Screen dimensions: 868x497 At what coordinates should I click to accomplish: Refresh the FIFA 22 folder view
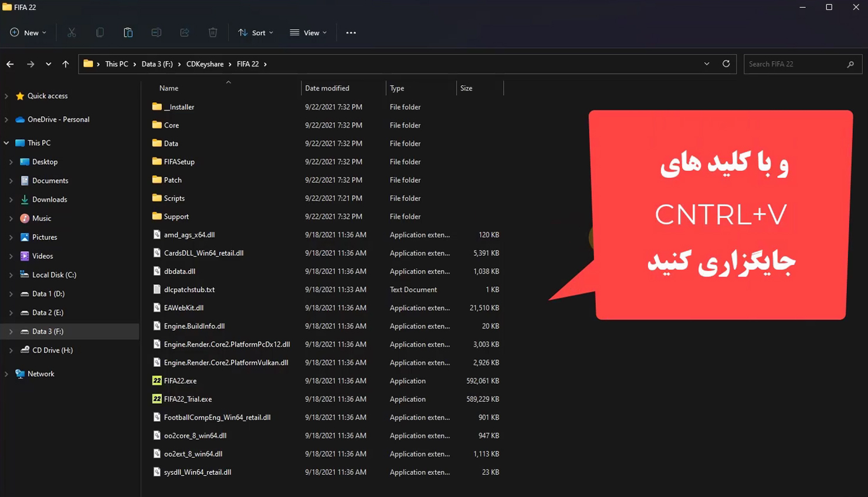[x=726, y=64]
